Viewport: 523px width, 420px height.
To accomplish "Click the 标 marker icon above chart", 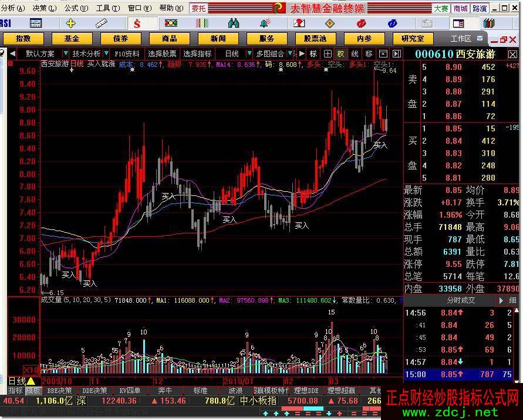I will pos(313,53).
